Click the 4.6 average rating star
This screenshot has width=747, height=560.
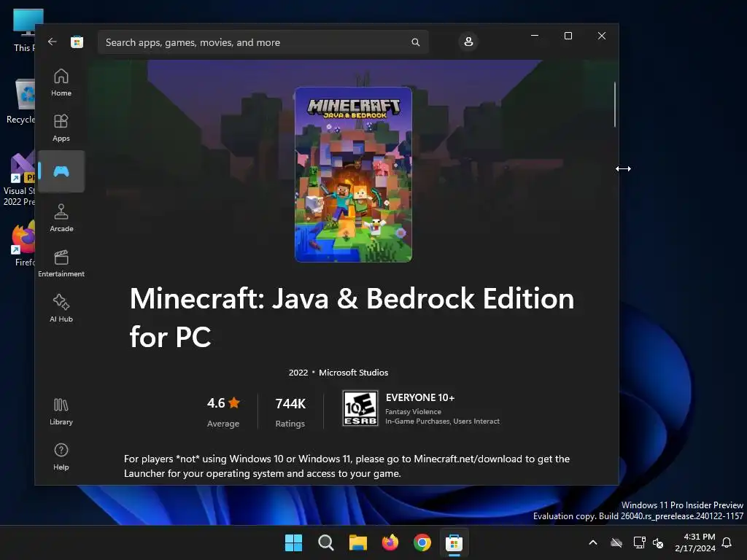tap(234, 402)
